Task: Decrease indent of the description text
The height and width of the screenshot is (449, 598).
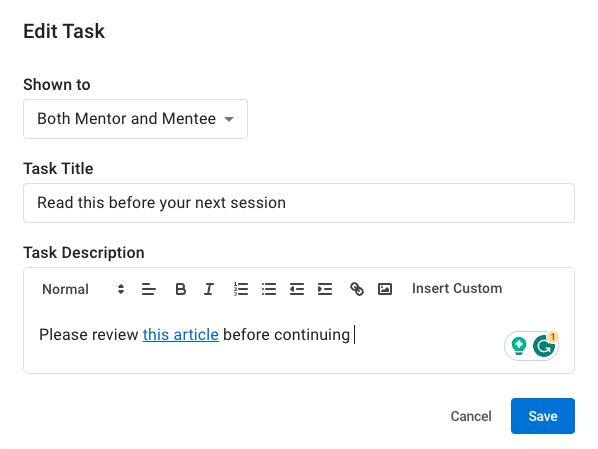Action: point(297,289)
